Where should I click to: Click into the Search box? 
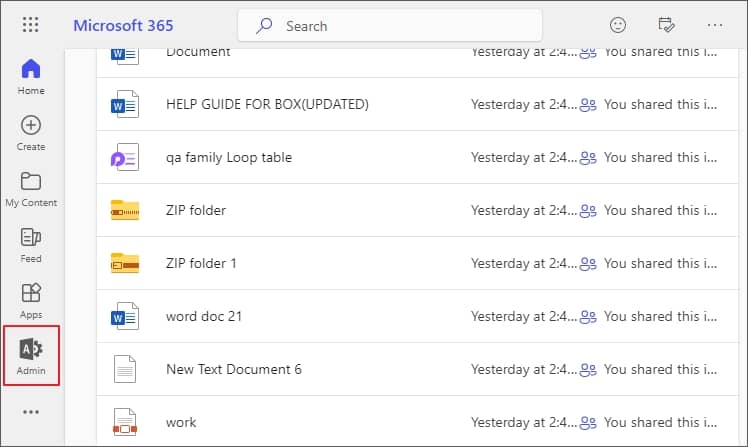(390, 26)
